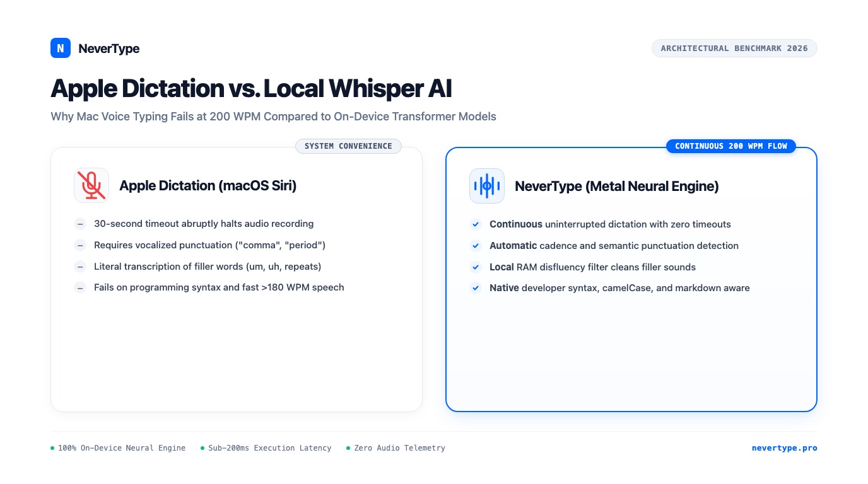Click the minus icon beside vocalized punctuation
The height and width of the screenshot is (484, 868).
(80, 245)
